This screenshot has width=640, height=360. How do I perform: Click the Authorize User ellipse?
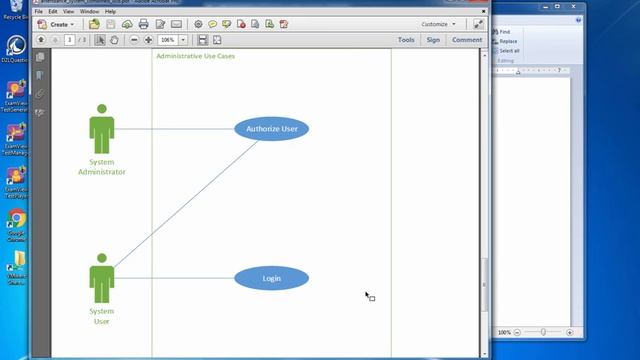click(x=271, y=129)
